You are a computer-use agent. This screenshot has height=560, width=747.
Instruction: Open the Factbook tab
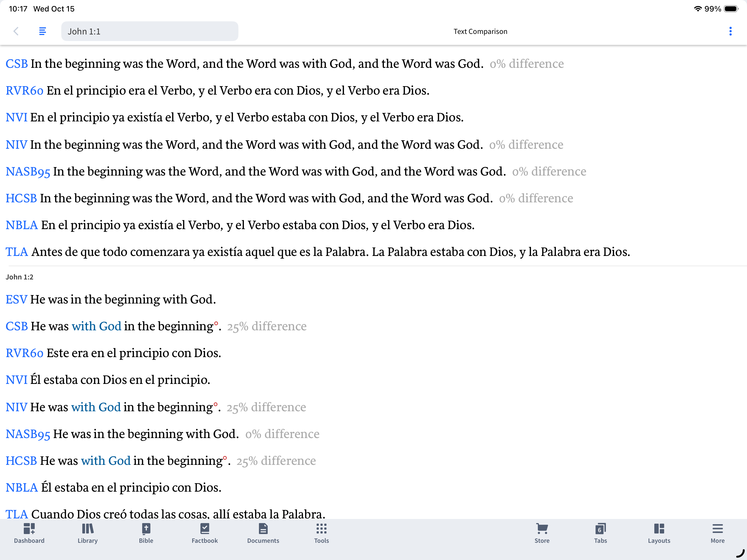205,534
